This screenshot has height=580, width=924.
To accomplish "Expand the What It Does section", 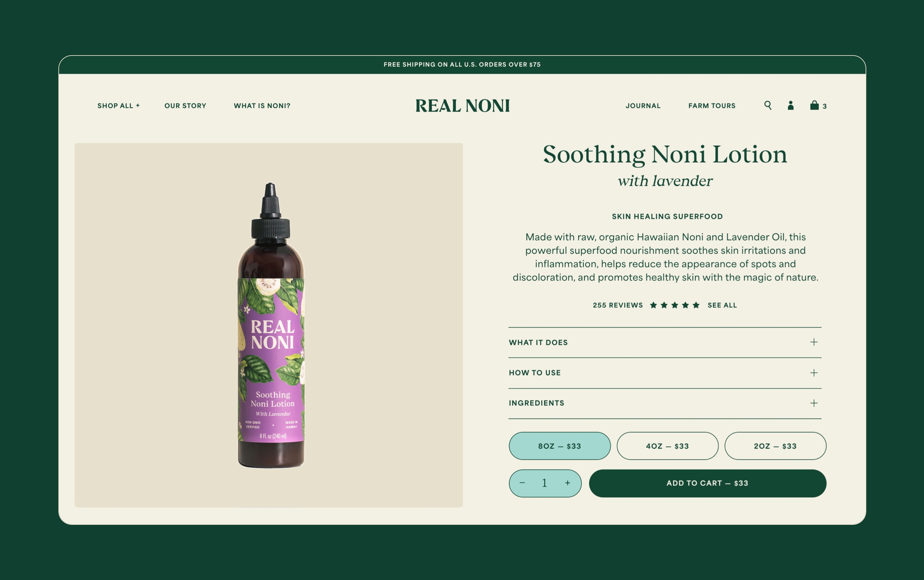I will tap(665, 343).
